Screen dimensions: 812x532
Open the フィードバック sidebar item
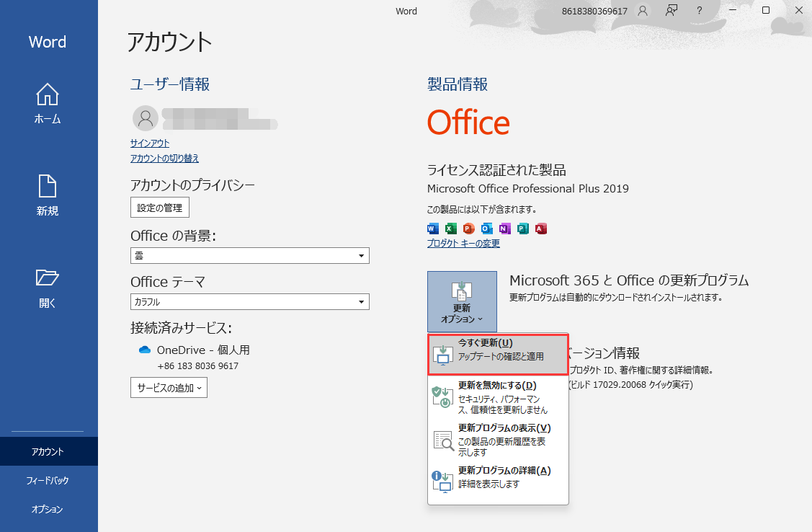coord(49,480)
